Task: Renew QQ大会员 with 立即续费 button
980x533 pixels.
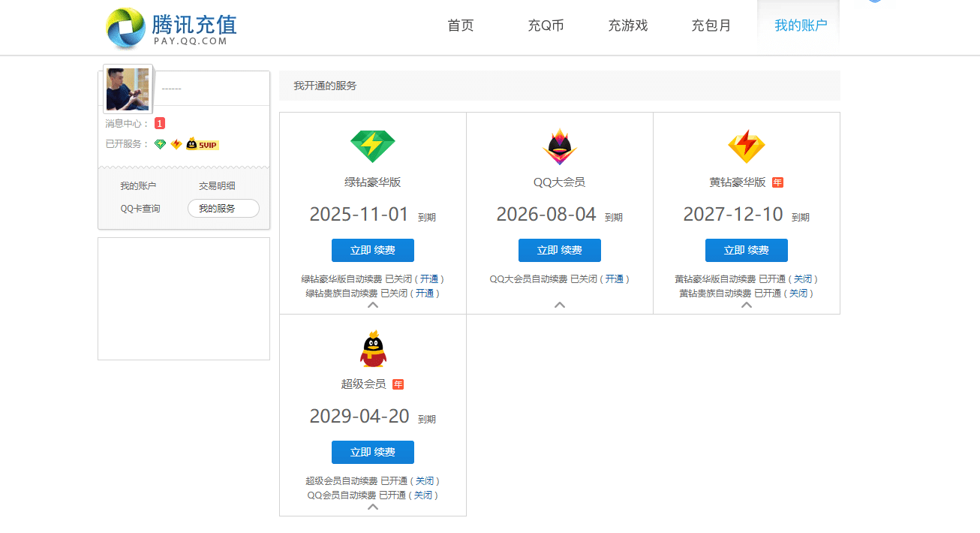Action: tap(560, 250)
